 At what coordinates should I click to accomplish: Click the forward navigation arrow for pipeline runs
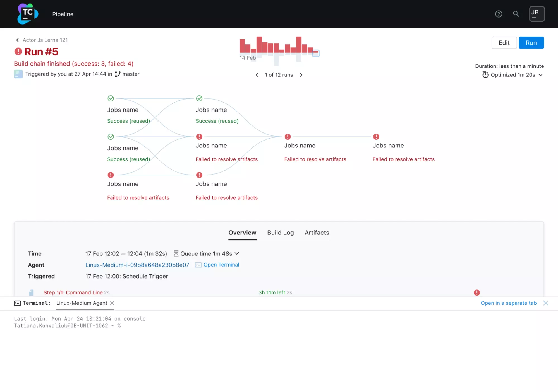[301, 75]
